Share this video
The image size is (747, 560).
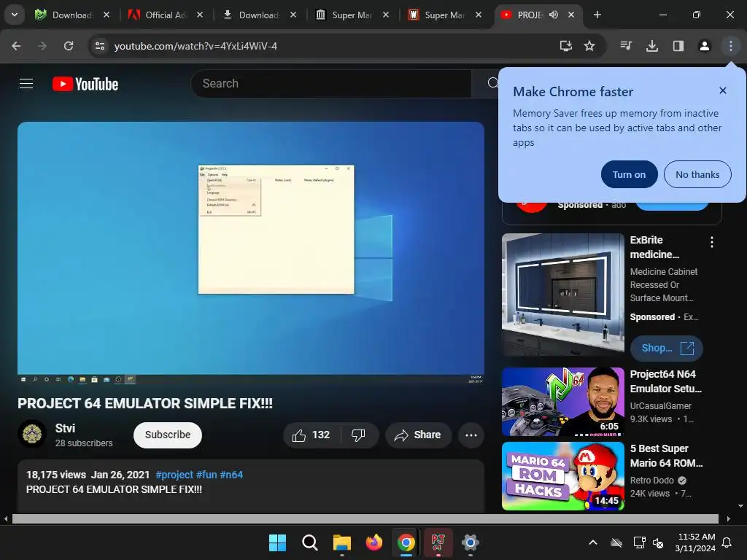point(418,435)
